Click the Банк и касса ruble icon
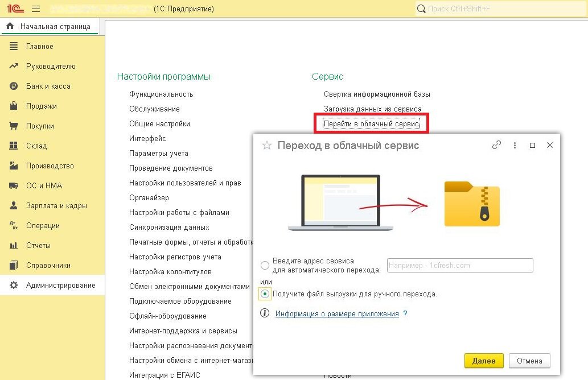Viewport: 588px width, 380px height. point(14,86)
